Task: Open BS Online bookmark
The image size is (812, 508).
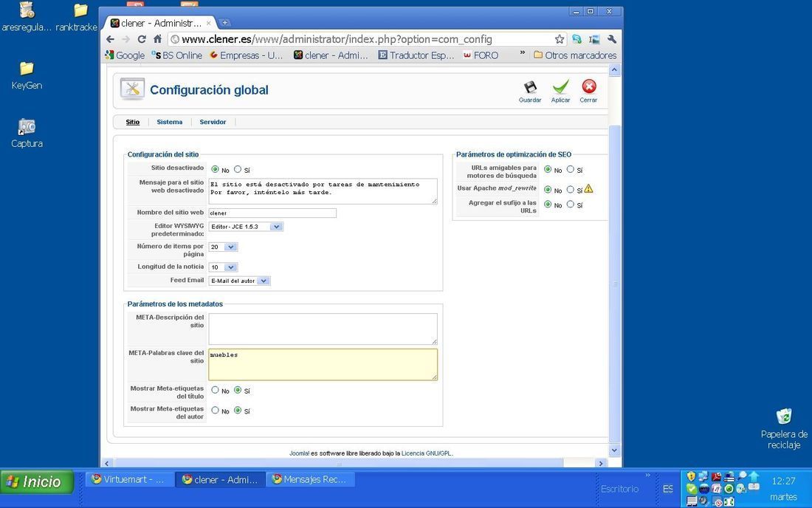Action: pos(176,55)
